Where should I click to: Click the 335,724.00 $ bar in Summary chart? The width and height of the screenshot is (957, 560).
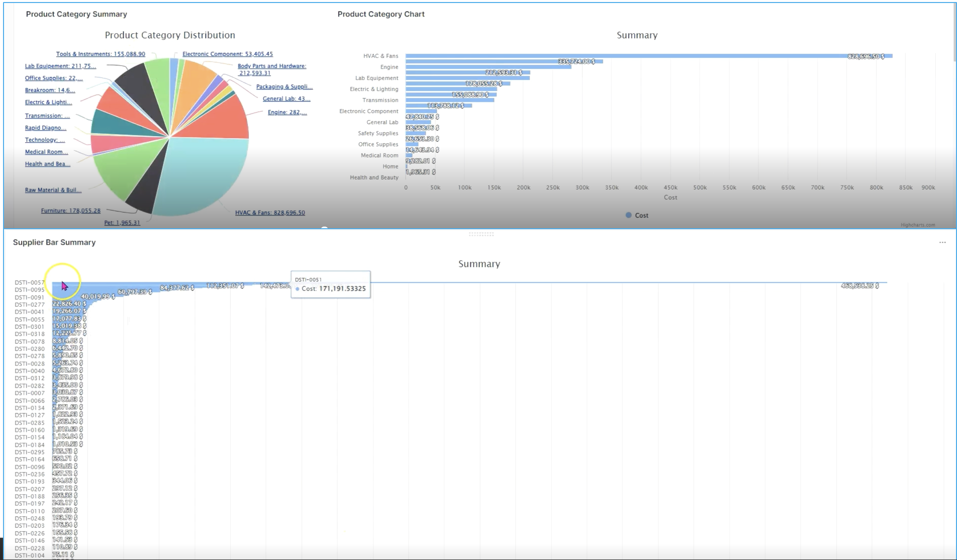(503, 61)
